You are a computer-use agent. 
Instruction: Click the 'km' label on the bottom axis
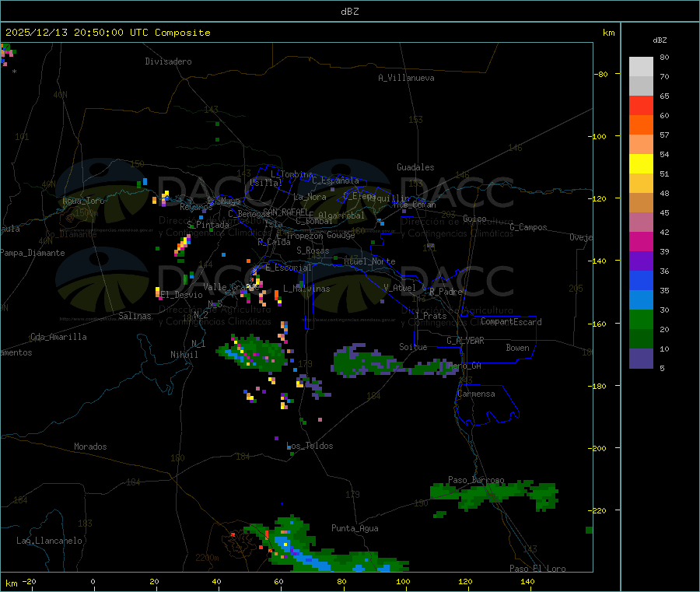click(11, 583)
